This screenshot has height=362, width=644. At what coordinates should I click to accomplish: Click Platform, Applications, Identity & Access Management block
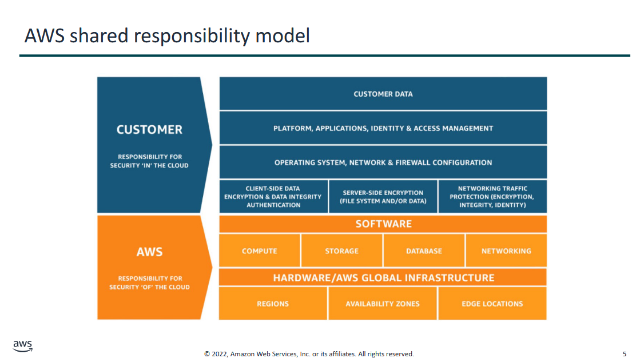click(x=383, y=128)
